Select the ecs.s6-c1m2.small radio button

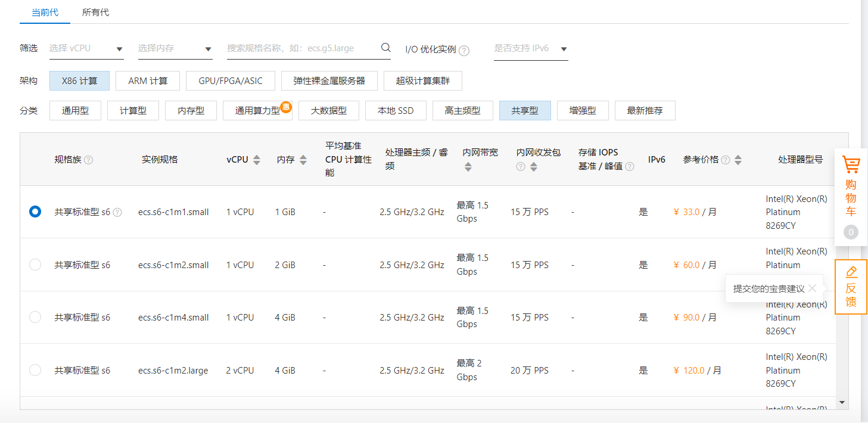pyautogui.click(x=35, y=265)
